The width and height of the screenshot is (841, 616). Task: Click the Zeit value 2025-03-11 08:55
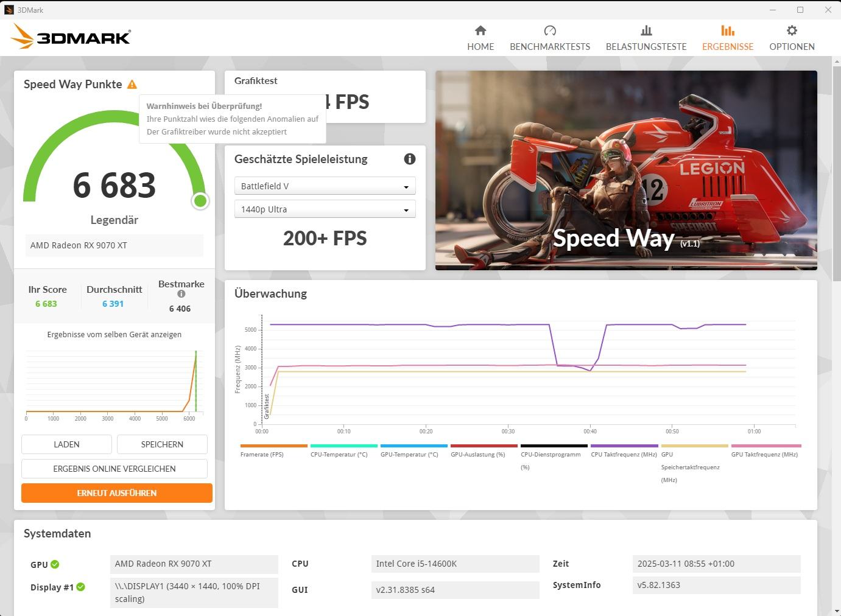tap(717, 564)
